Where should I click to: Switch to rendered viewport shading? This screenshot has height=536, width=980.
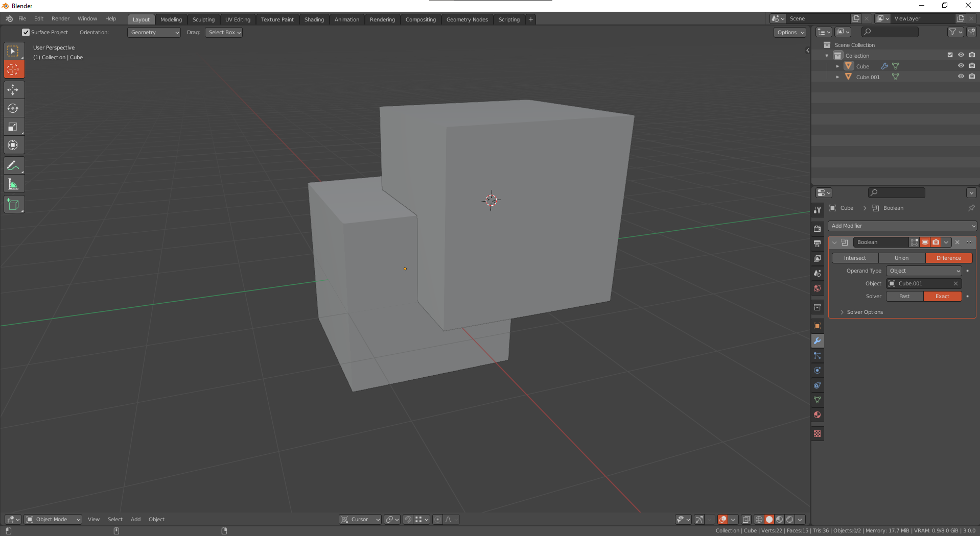pos(790,520)
